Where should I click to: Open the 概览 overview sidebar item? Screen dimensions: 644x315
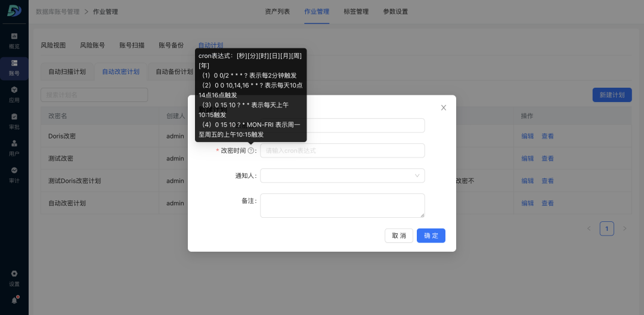(x=14, y=41)
